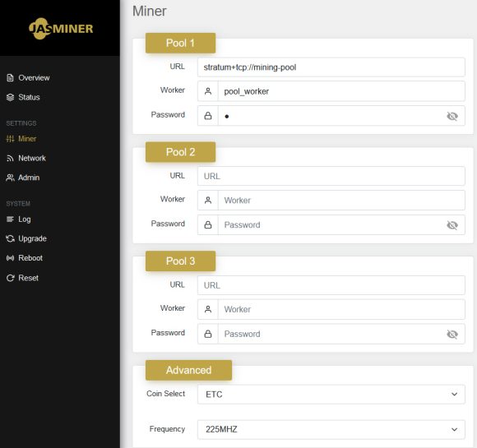Image resolution: width=477 pixels, height=448 pixels.
Task: Click the Pool 1 header label
Action: [180, 43]
